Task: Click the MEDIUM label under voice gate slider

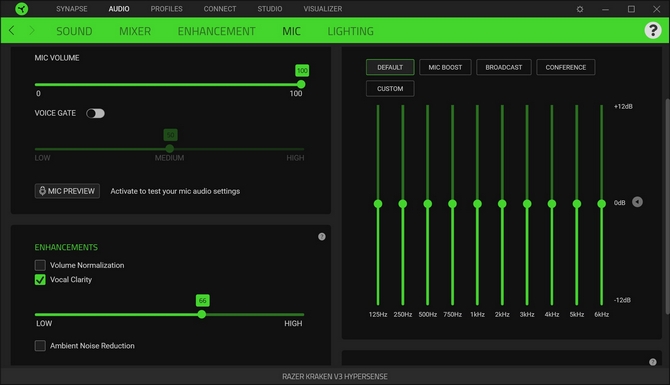Action: click(x=170, y=158)
